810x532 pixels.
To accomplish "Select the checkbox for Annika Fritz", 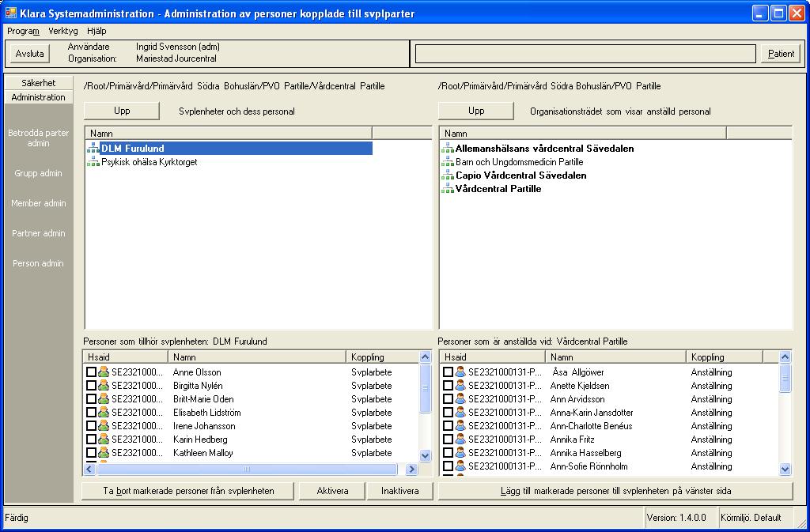I will click(448, 440).
